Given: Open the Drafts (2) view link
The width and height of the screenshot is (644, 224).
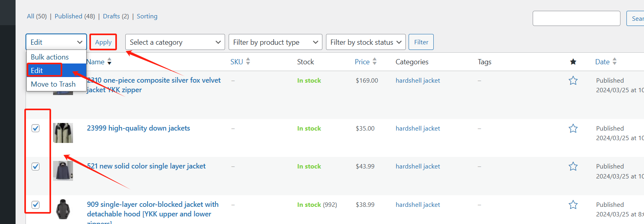Looking at the screenshot, I should (x=116, y=16).
